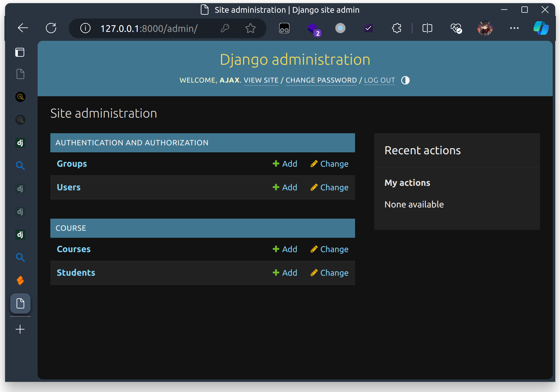Click Change for Courses
The width and height of the screenshot is (560, 392).
point(330,249)
